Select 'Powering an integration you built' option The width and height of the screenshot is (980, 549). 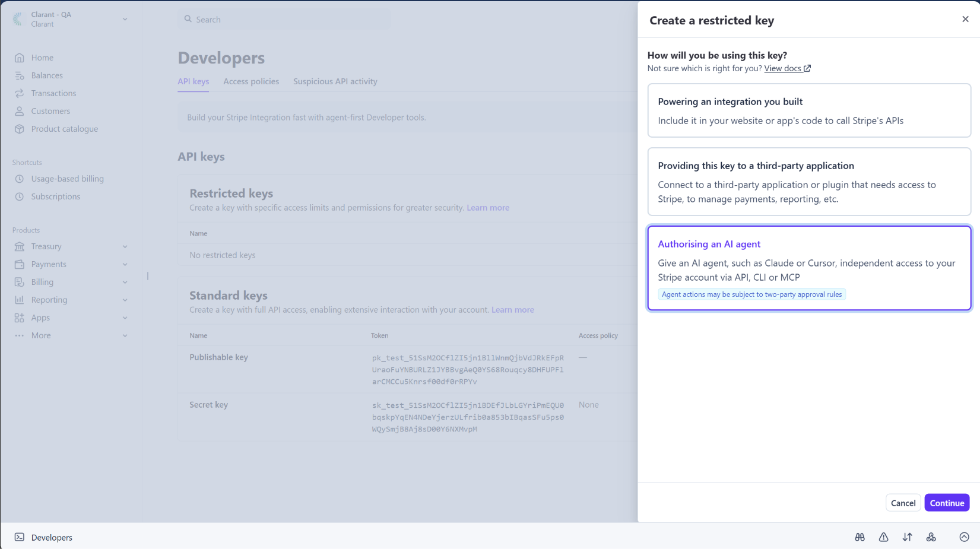click(x=809, y=110)
